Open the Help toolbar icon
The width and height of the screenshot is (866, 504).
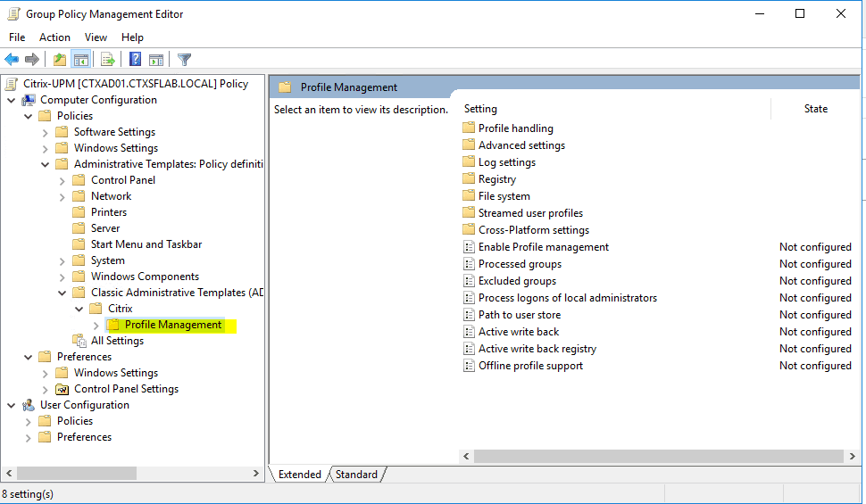[136, 59]
